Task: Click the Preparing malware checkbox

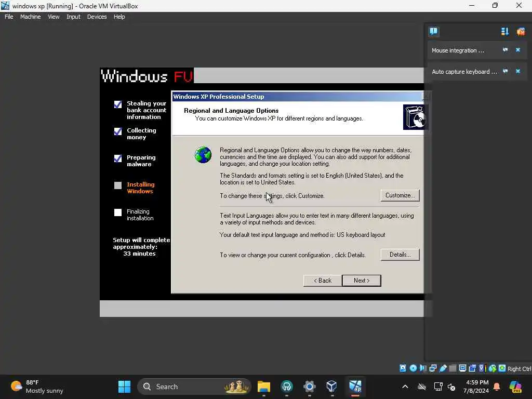Action: tap(118, 158)
